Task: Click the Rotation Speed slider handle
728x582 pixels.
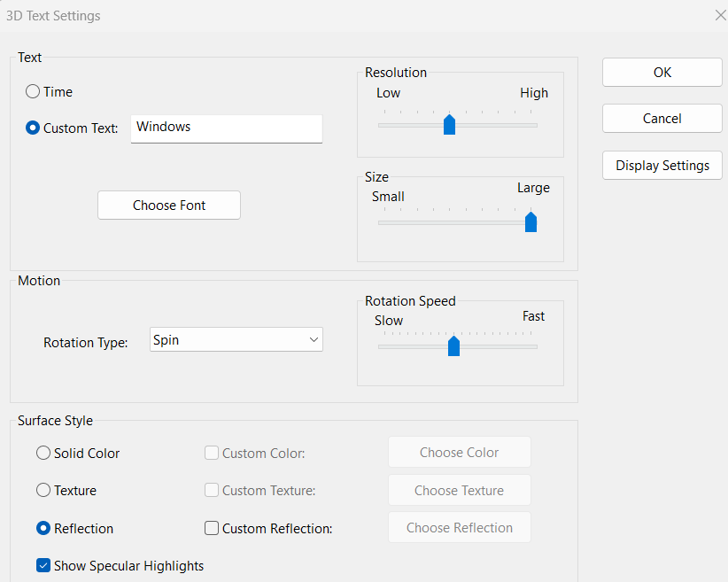Action: pyautogui.click(x=454, y=346)
